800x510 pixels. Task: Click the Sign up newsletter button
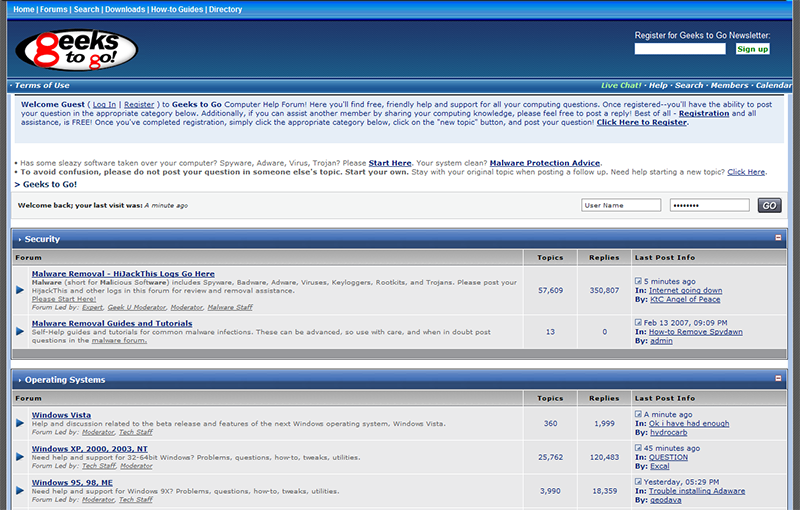coord(753,49)
